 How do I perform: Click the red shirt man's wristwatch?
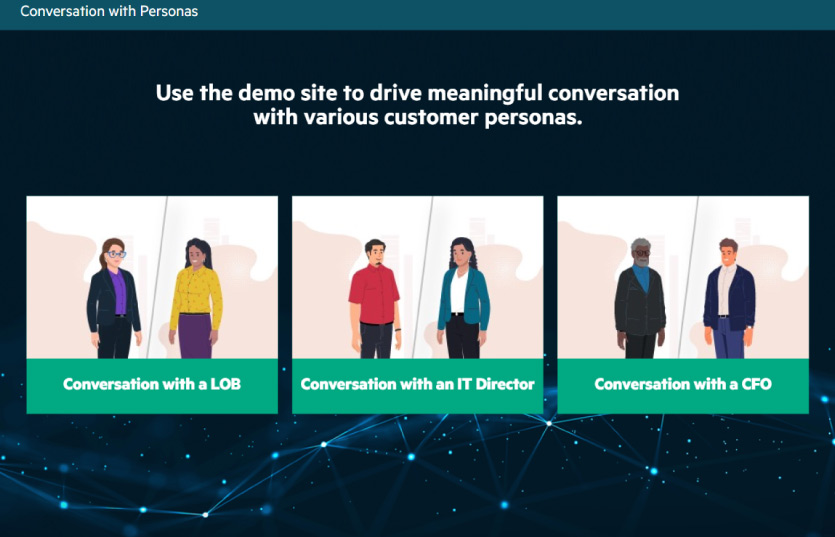(397, 328)
